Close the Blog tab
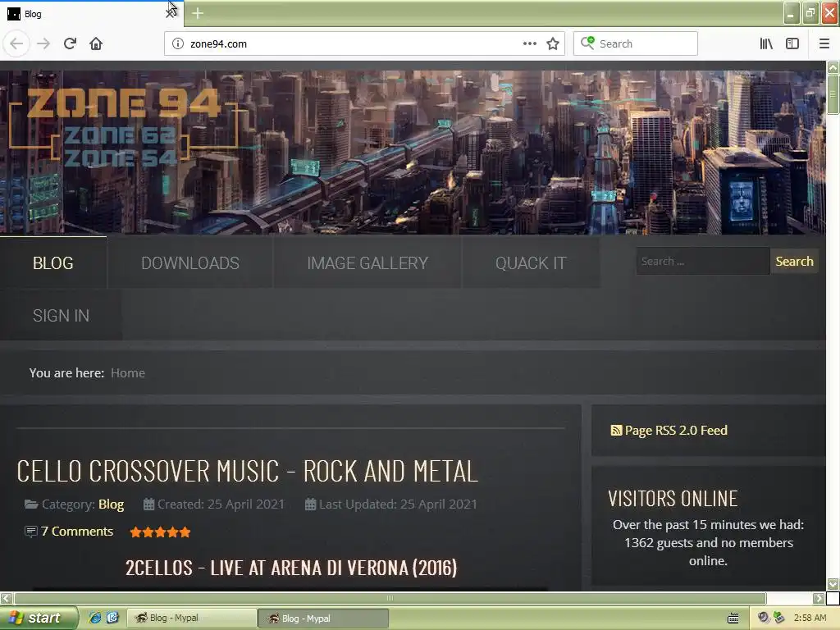Viewport: 840px width, 630px height. pyautogui.click(x=171, y=13)
